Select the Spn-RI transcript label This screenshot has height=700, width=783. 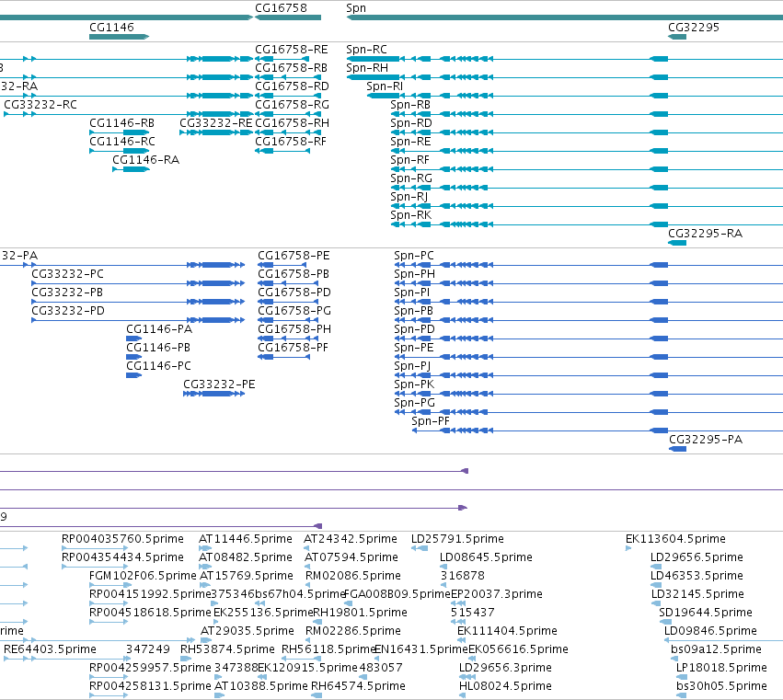[385, 86]
